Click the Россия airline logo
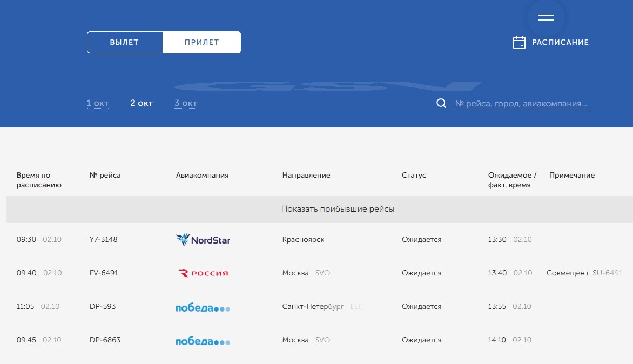The image size is (633, 364). tap(203, 273)
